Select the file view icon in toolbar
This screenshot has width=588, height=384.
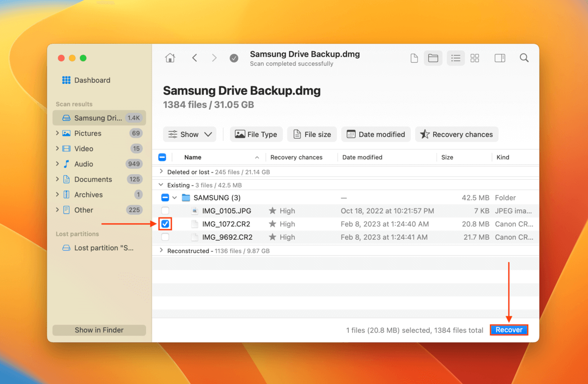(x=414, y=58)
